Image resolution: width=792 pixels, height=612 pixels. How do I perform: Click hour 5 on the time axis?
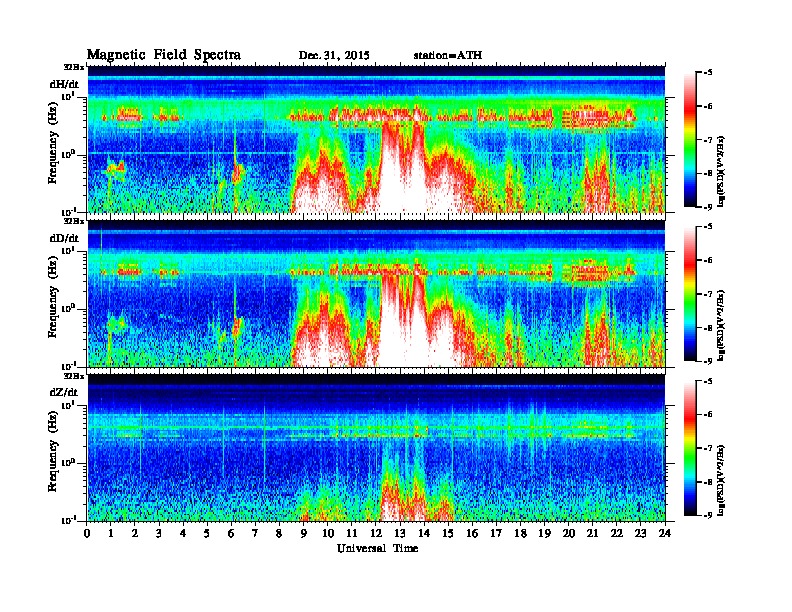(x=207, y=533)
